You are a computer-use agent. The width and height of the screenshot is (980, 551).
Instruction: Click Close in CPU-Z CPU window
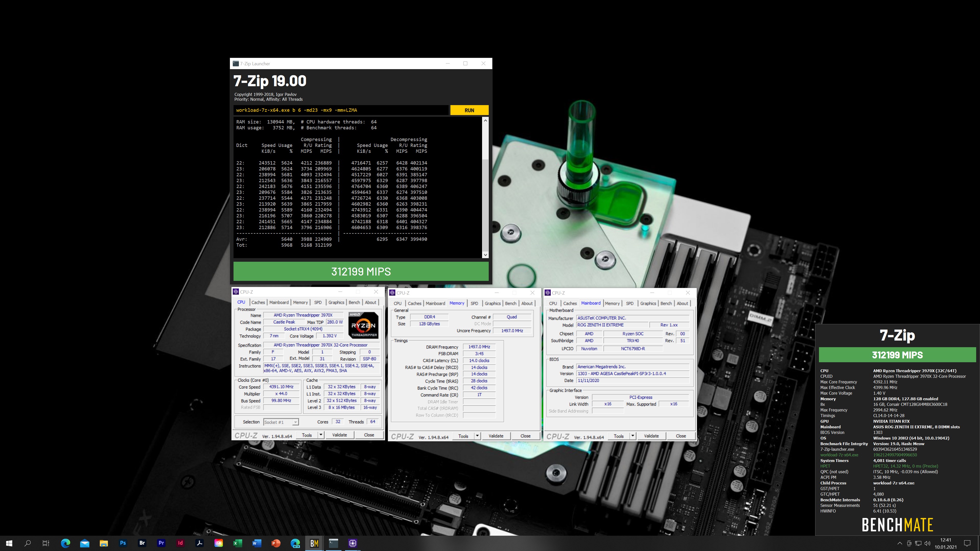pos(369,435)
